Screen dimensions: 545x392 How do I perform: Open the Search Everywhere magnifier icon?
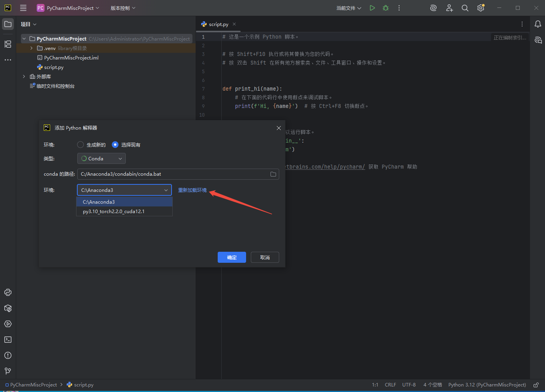coord(465,8)
